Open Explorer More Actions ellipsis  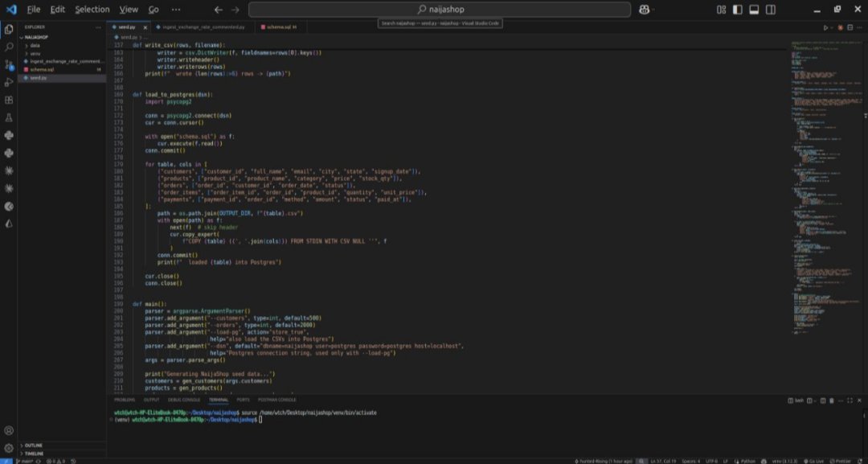pyautogui.click(x=98, y=27)
